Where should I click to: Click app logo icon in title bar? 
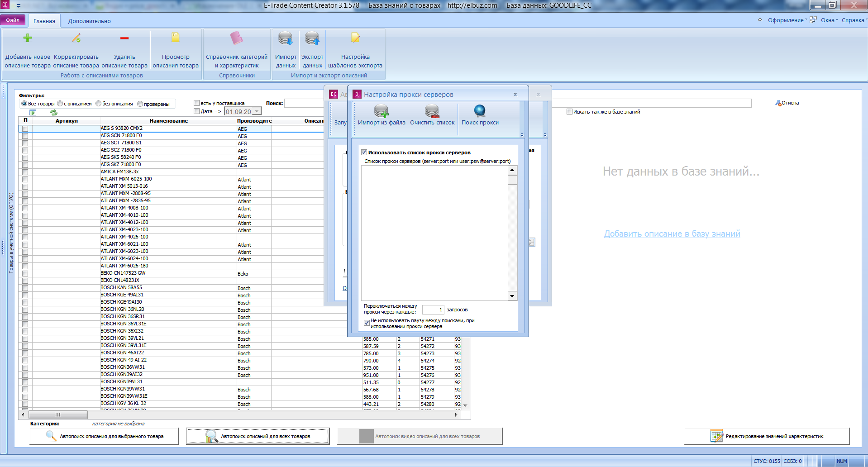click(x=5, y=5)
